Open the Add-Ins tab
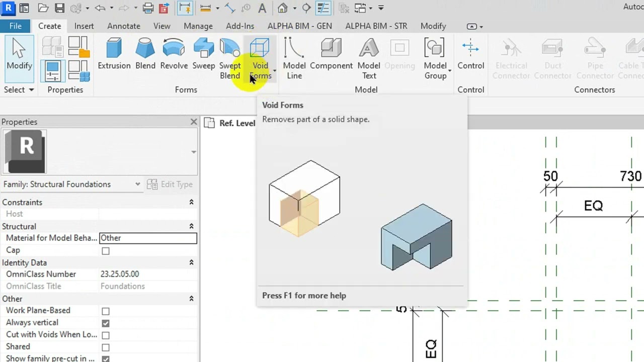 pos(240,26)
